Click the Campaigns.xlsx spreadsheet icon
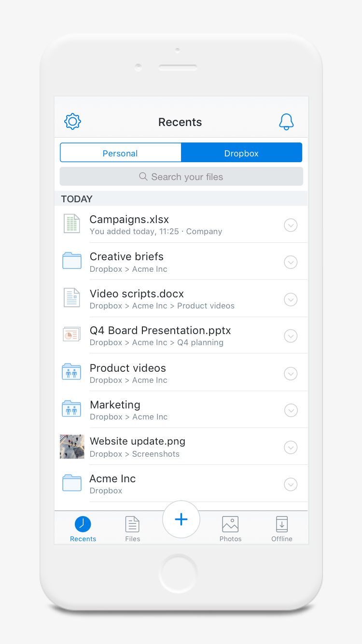 72,224
